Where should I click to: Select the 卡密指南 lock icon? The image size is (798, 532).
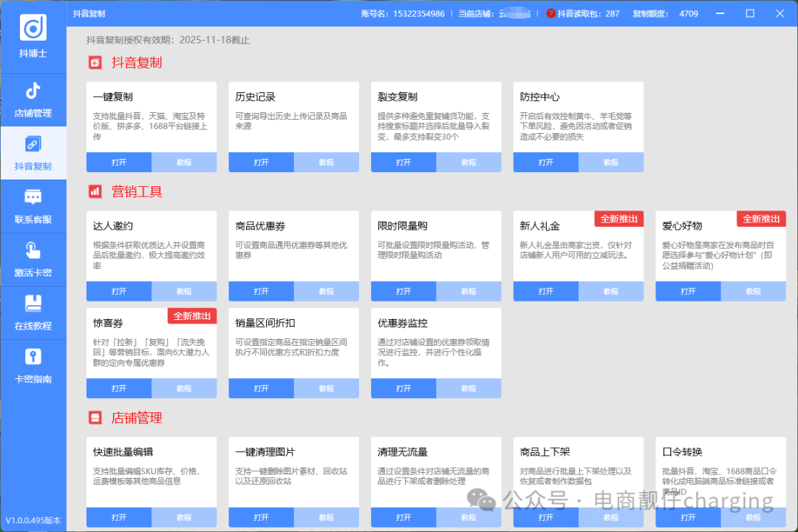point(33,356)
